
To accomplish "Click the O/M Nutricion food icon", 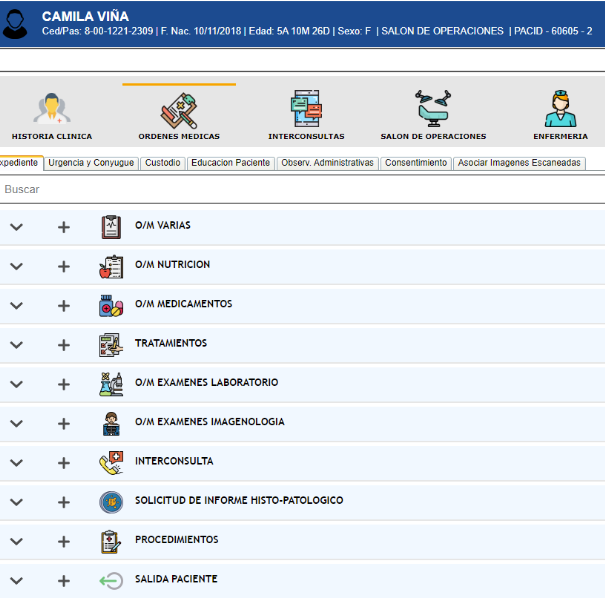I will pos(111,266).
